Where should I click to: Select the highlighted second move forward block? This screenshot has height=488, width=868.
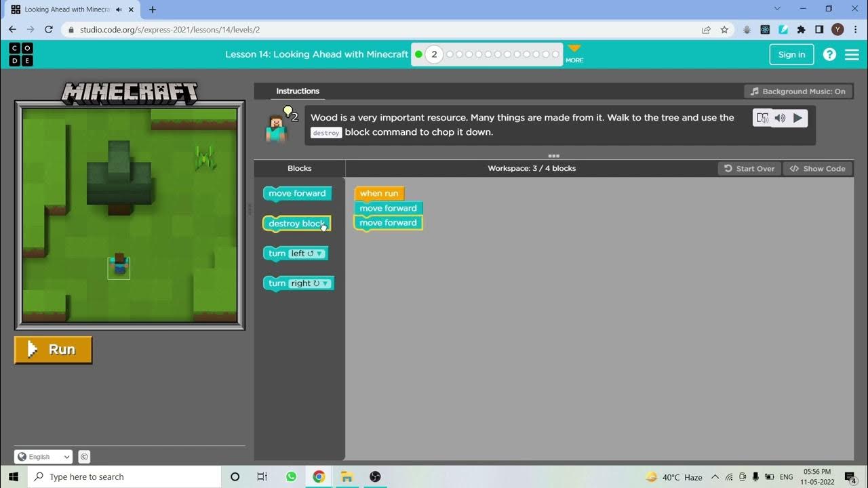[388, 223]
